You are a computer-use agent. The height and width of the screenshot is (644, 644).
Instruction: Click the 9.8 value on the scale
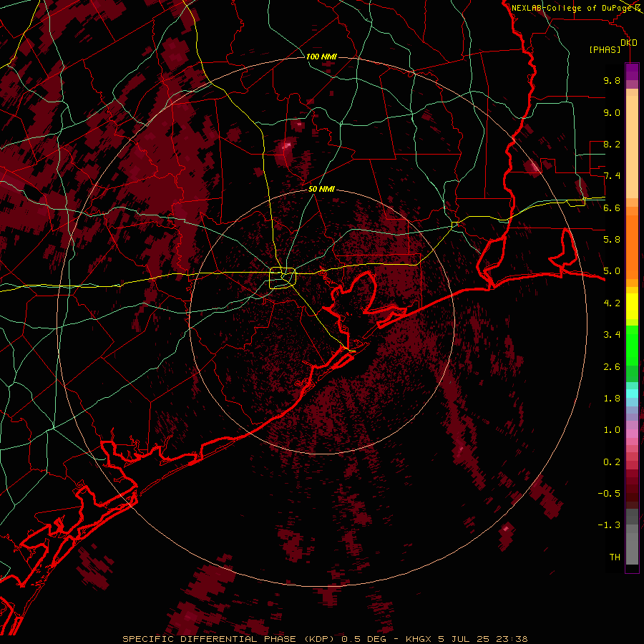coord(612,80)
